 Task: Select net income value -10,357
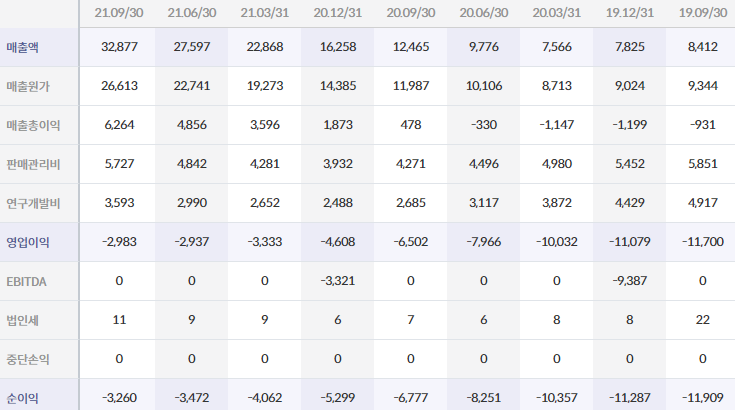coord(557,398)
